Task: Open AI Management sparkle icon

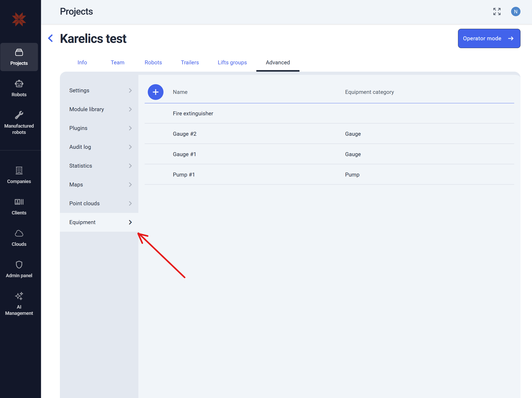Action: tap(19, 296)
